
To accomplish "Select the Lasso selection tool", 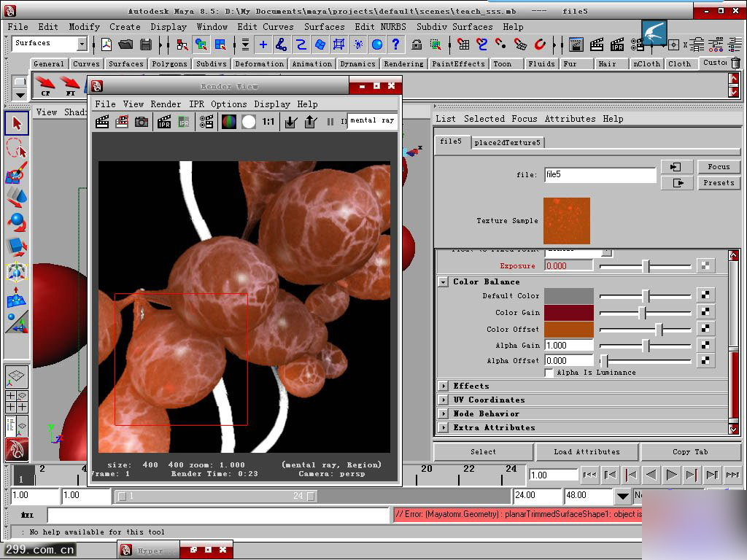I will tap(16, 149).
